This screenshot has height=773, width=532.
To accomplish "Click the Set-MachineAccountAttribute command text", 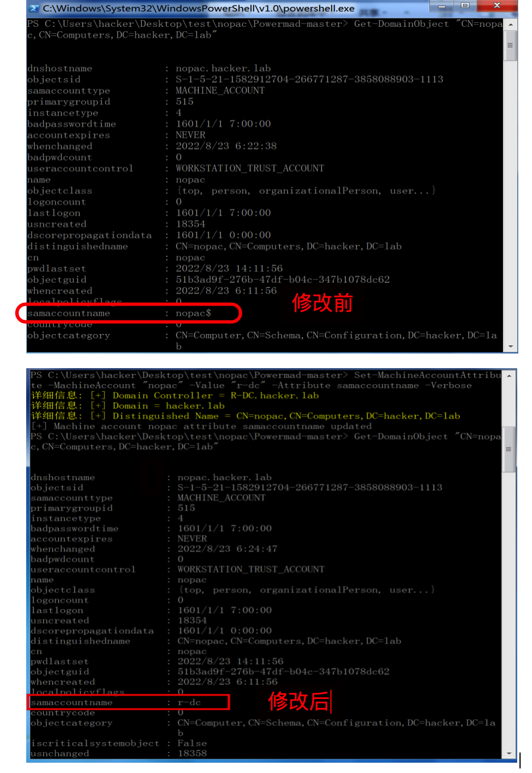I will (427, 375).
